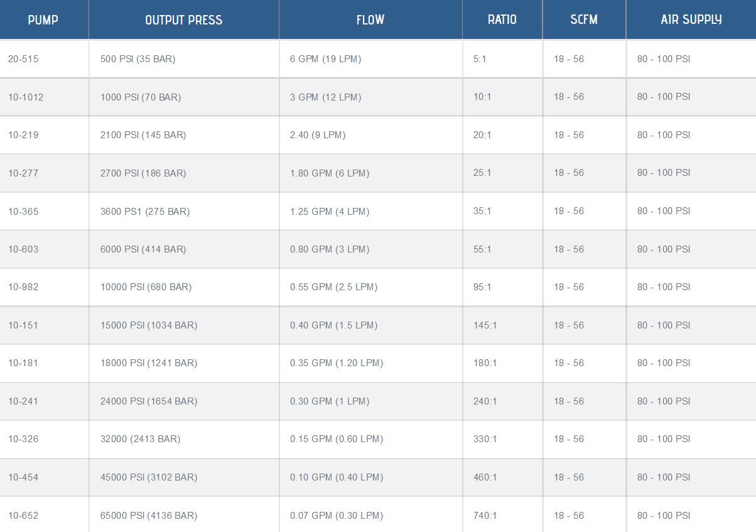This screenshot has width=756, height=532.
Task: Select pump model 10-454
Action: tap(23, 477)
